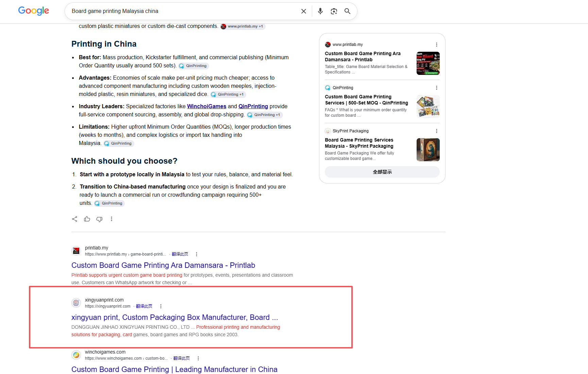588x374 pixels.
Task: Click the xingyuanprint.com result favicon
Action: point(76,303)
